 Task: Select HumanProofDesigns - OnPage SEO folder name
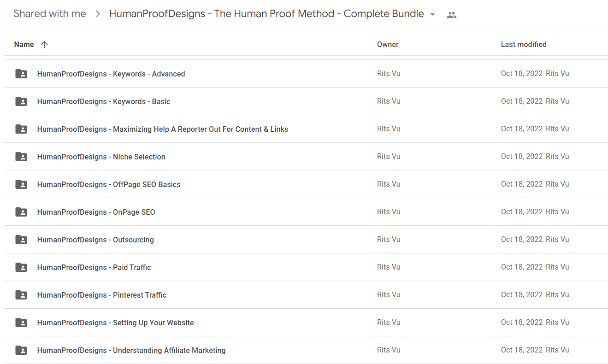[x=96, y=212]
